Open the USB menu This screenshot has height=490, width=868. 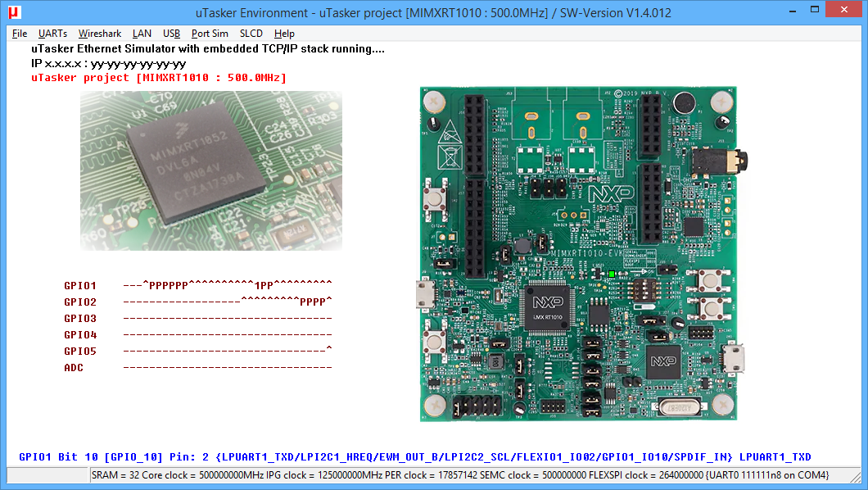coord(172,34)
